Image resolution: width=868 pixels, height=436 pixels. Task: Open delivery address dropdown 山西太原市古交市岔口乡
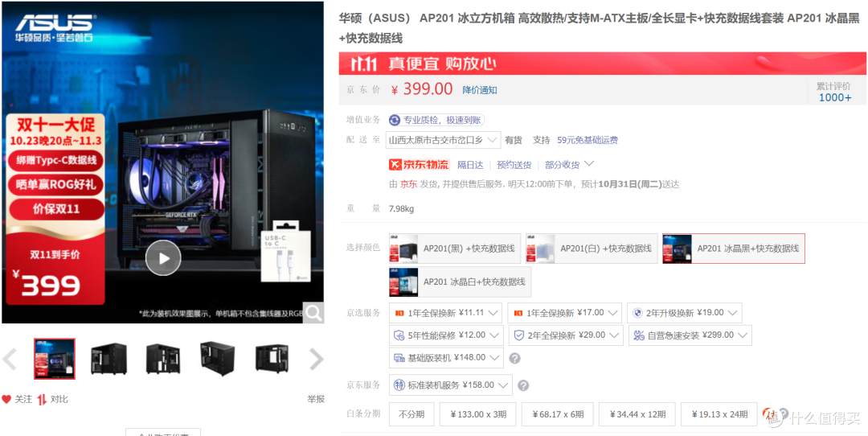click(x=444, y=140)
